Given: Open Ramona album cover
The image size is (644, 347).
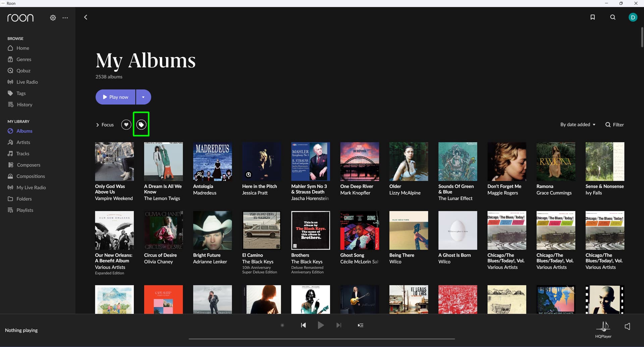Looking at the screenshot, I should click(556, 161).
